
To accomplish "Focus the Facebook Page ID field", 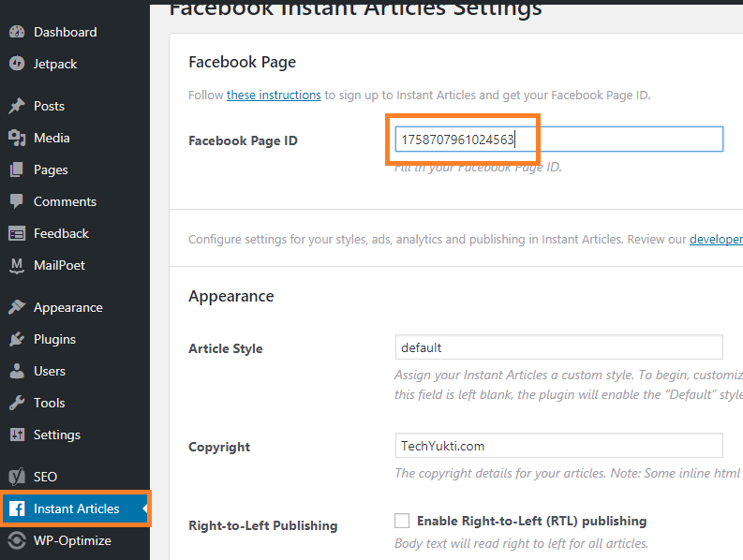I will coord(559,140).
